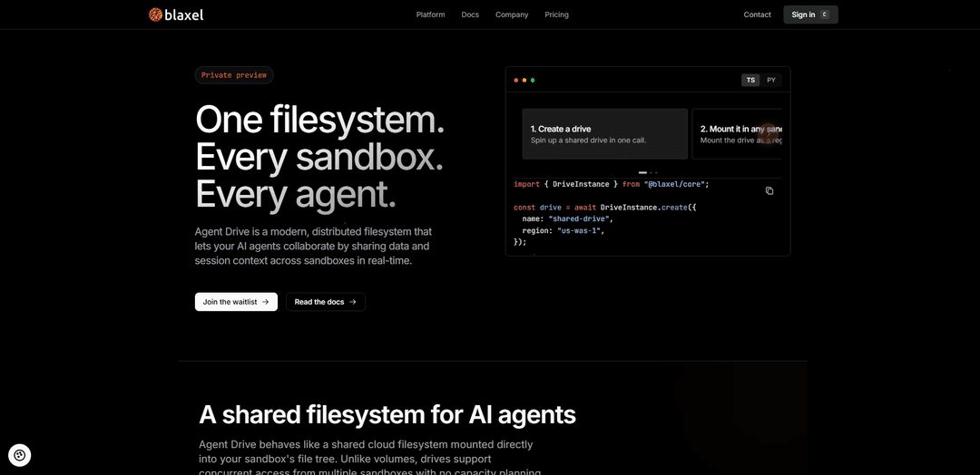
Task: Open the Docs menu item
Action: point(470,15)
